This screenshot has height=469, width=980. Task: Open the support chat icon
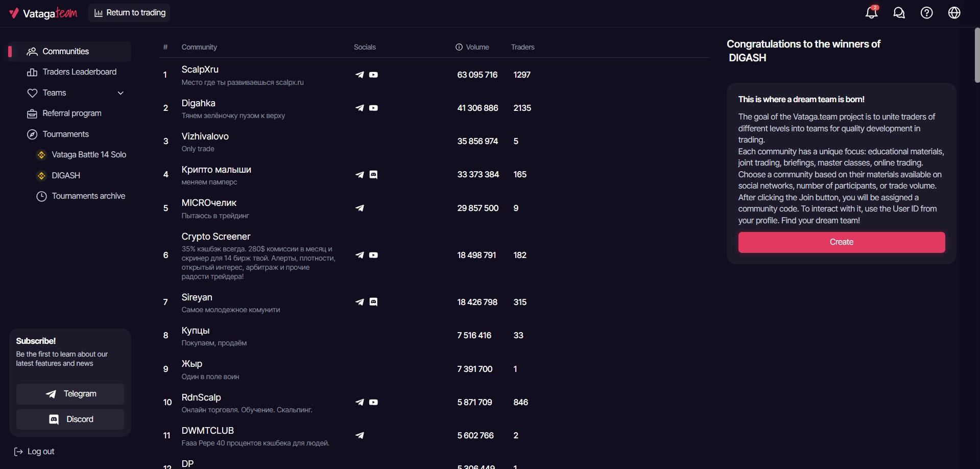click(899, 13)
